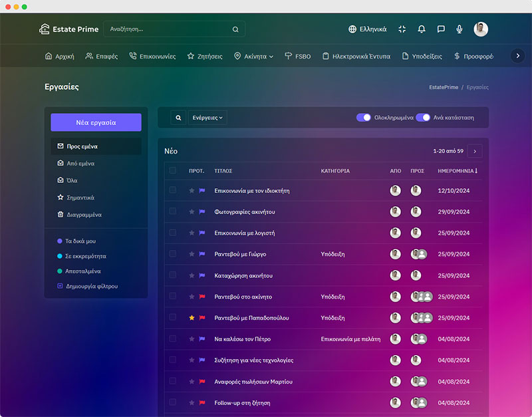The image size is (532, 417).
Task: Open the chat messages icon
Action: [x=441, y=29]
